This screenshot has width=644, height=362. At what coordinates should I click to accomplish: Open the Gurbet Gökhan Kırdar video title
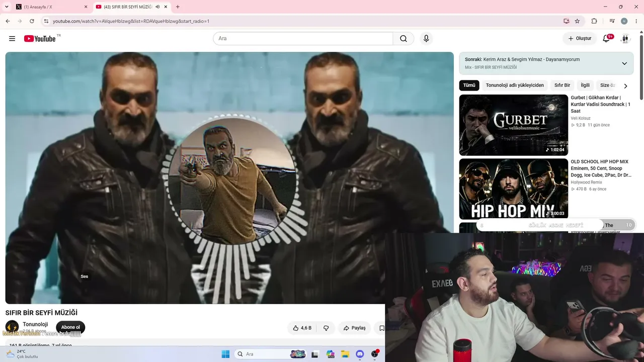tap(601, 104)
